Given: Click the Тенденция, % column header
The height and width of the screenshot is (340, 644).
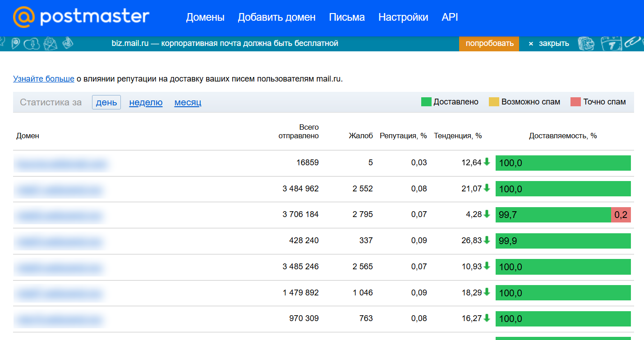Looking at the screenshot, I should click(458, 136).
